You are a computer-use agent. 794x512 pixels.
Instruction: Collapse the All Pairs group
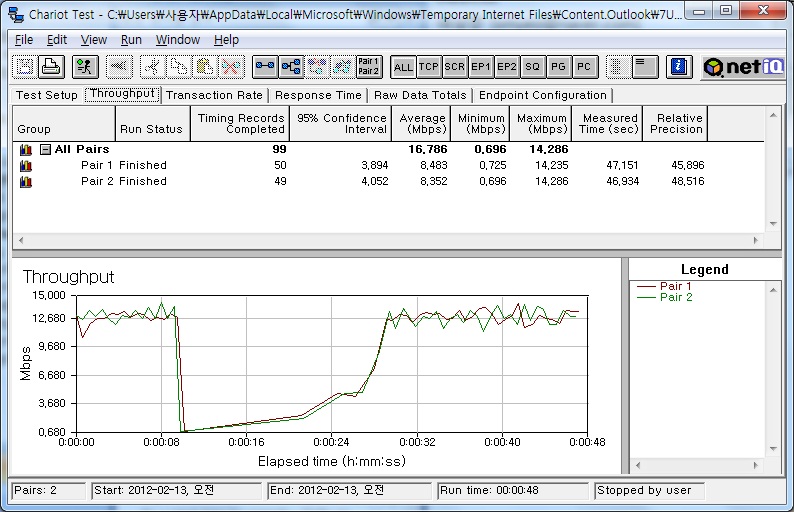click(x=45, y=149)
